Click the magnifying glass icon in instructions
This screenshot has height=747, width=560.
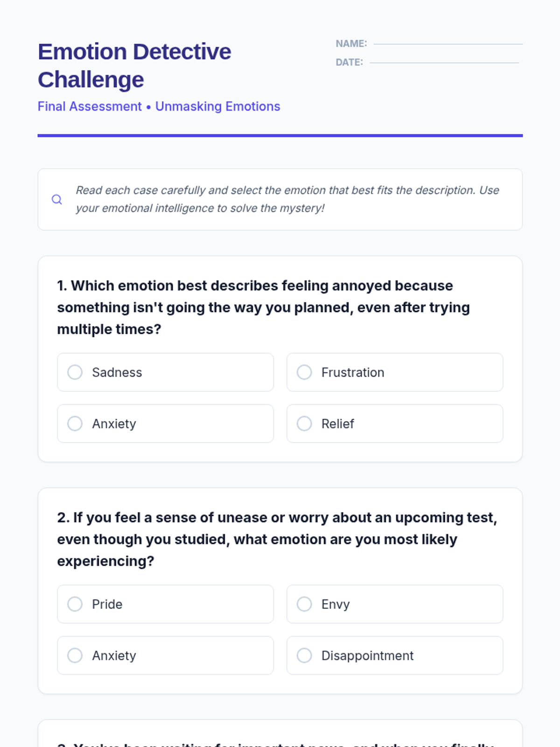57,199
